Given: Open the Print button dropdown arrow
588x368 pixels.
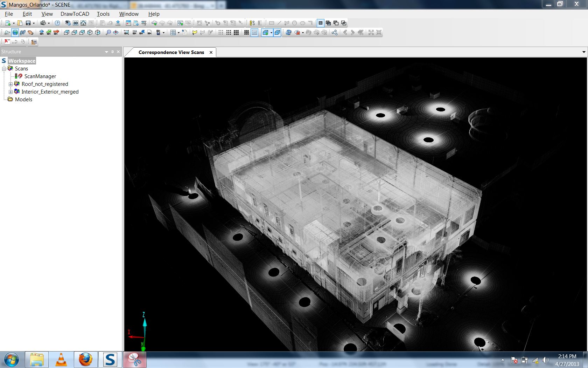Looking at the screenshot, I should click(x=49, y=23).
